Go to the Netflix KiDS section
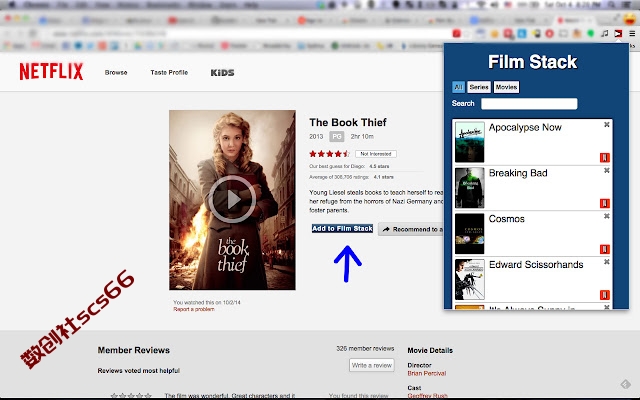640x400 pixels. click(222, 73)
